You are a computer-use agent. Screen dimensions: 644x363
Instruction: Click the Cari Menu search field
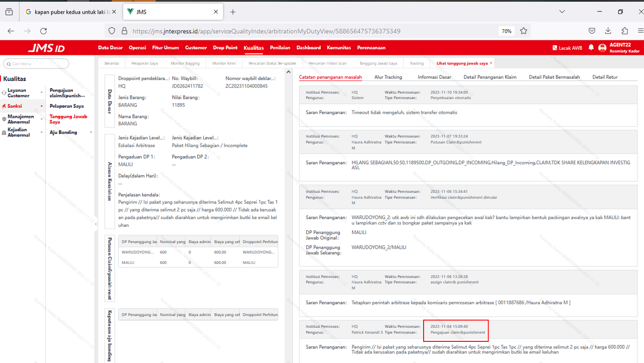tap(36, 64)
